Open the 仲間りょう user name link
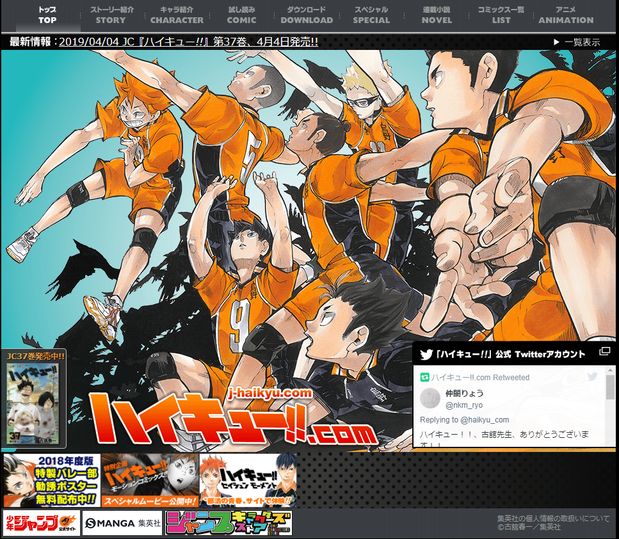The image size is (619, 539). (464, 393)
